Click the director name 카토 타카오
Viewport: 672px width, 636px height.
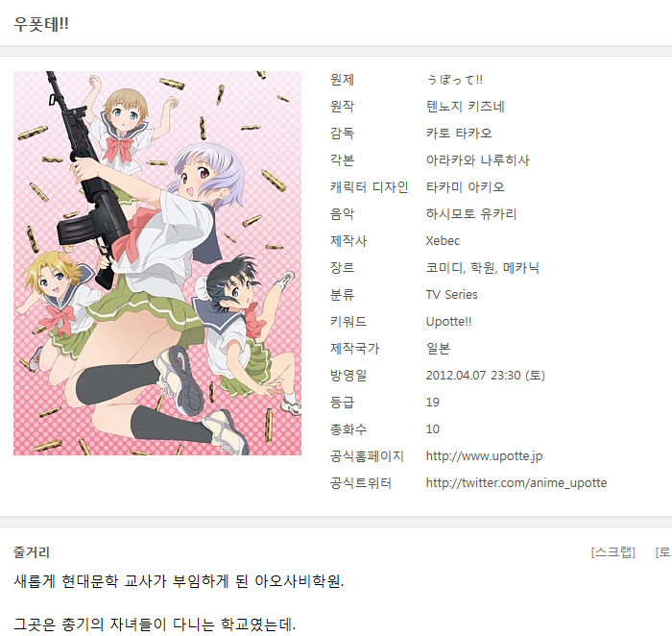point(459,134)
